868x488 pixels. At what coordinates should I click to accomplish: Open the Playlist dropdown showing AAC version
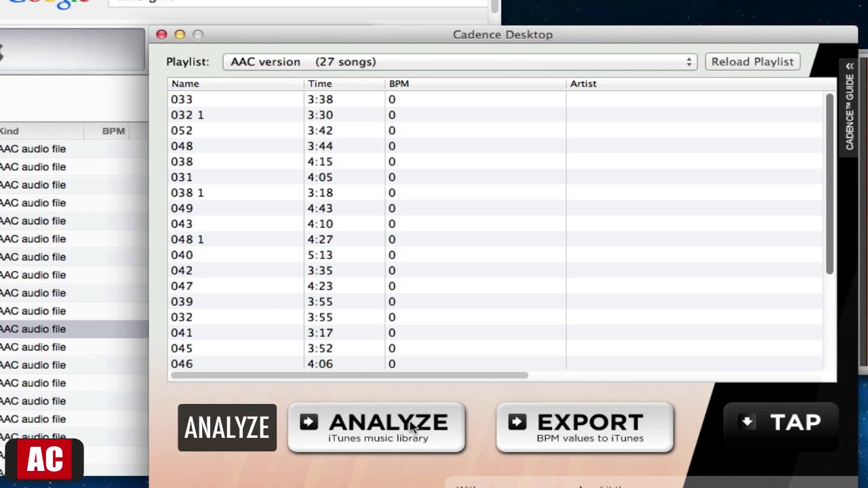[460, 62]
